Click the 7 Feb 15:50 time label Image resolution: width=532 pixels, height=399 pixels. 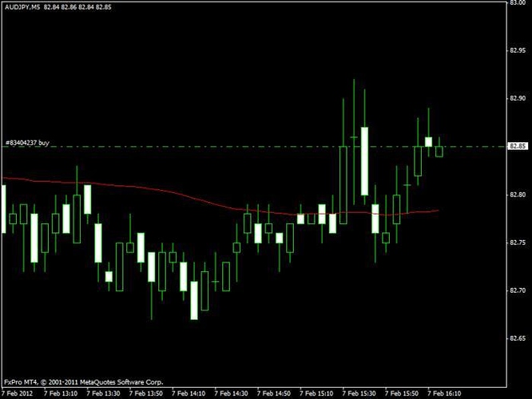(402, 393)
